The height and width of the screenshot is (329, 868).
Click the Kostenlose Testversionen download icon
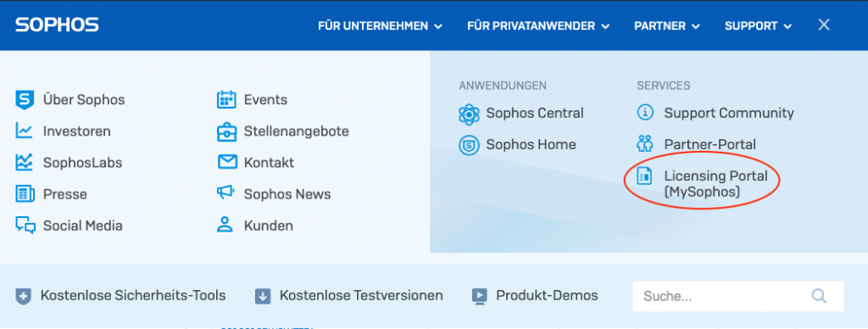point(263,296)
